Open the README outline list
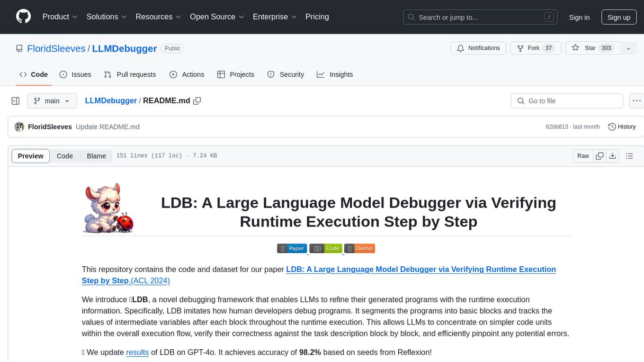644x362 pixels. coord(629,156)
